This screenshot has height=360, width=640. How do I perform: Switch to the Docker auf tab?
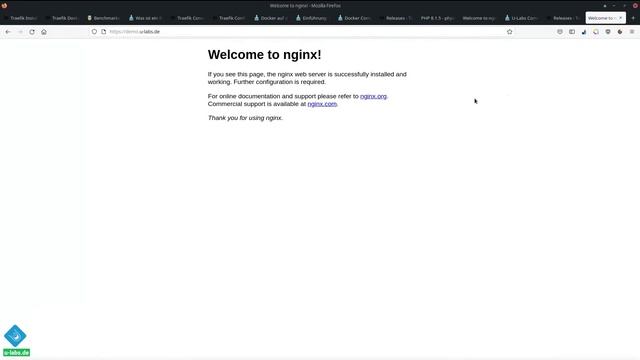271,18
